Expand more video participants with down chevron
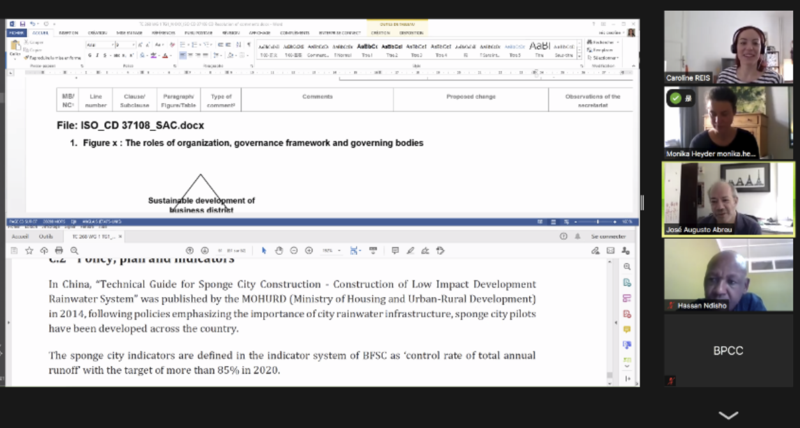The image size is (800, 428). pyautogui.click(x=728, y=415)
